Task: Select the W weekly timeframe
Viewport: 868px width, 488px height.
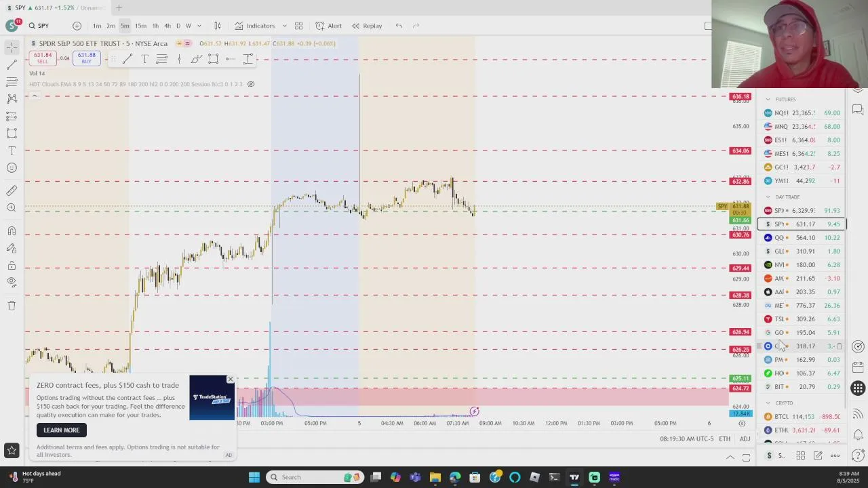Action: pyautogui.click(x=189, y=26)
